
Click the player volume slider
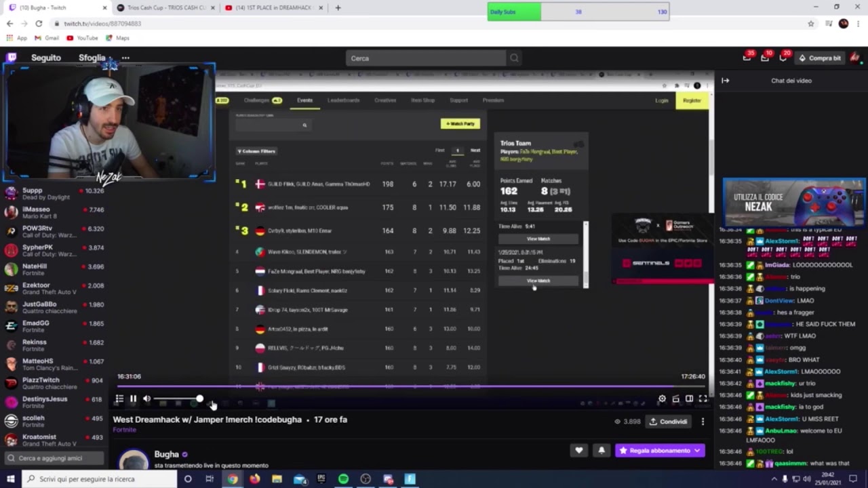(178, 399)
